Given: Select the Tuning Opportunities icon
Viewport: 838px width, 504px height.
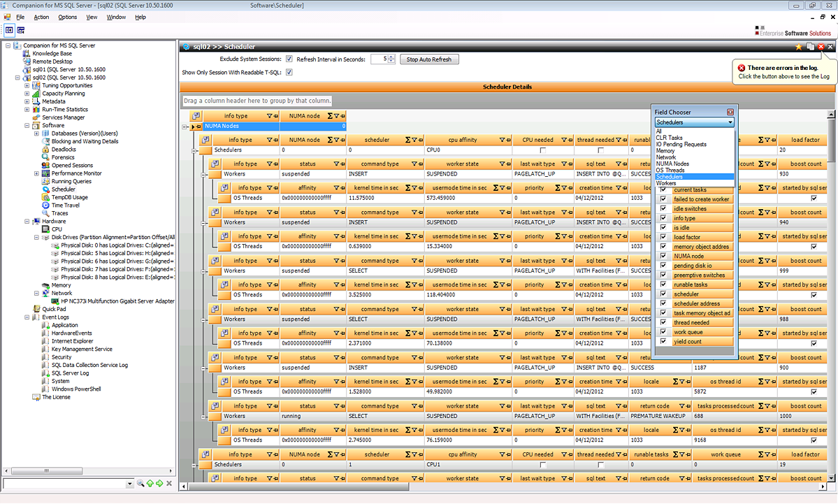Looking at the screenshot, I should [36, 85].
